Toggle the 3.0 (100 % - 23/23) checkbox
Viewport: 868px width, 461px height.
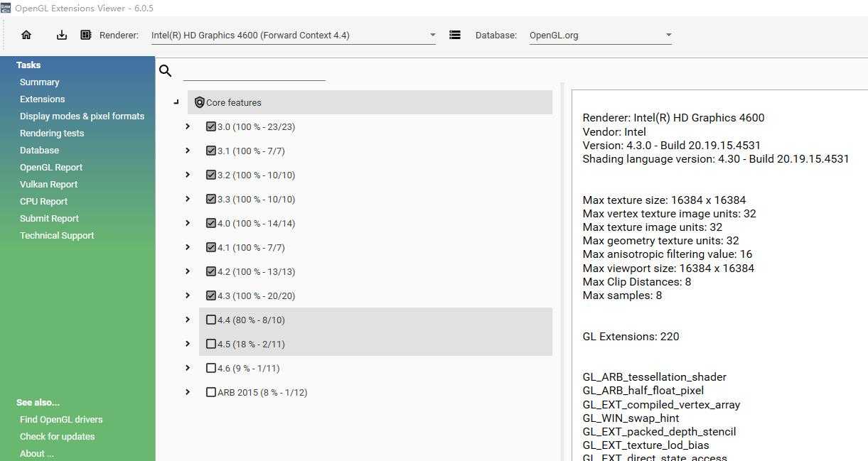pos(211,126)
